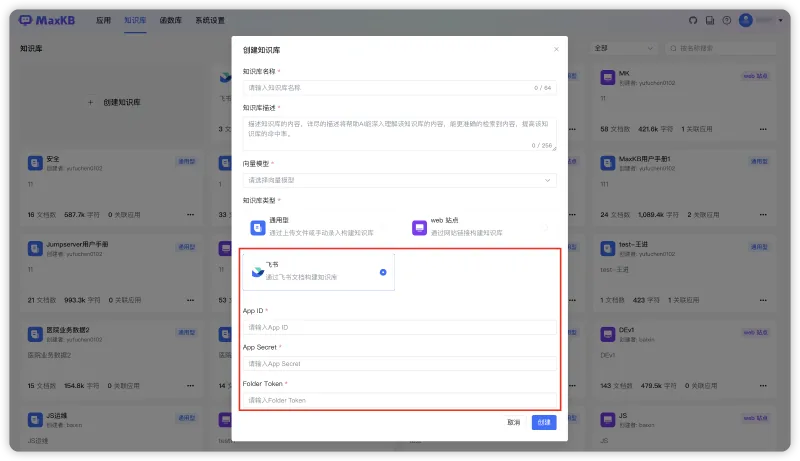Click the Jumpserver用户手册 card icon

[35, 249]
